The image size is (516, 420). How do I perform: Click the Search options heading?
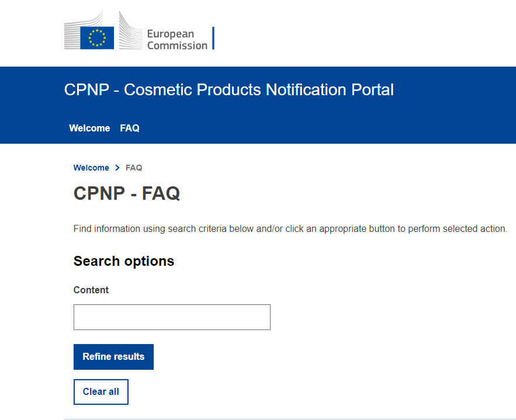(x=123, y=261)
